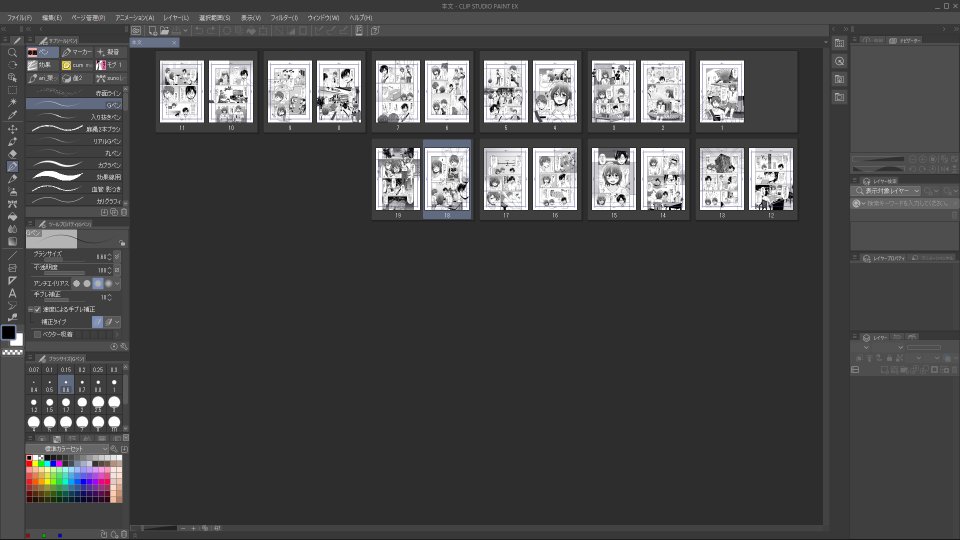The width and height of the screenshot is (960, 540).
Task: Select the second weak anti-aliasing option
Action: click(87, 283)
